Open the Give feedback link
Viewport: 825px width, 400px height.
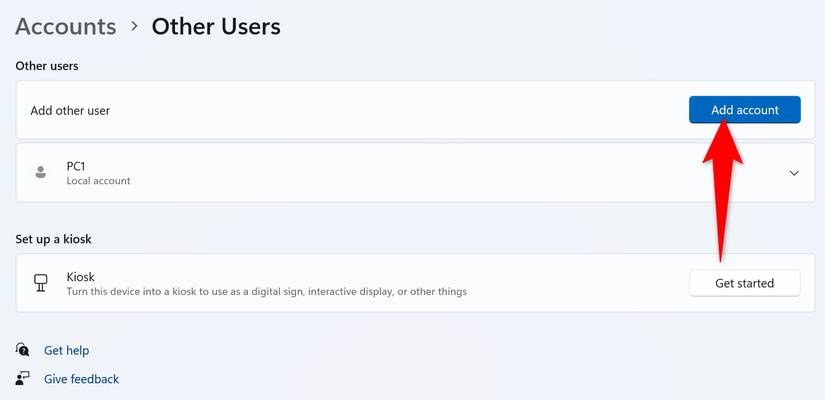[82, 379]
